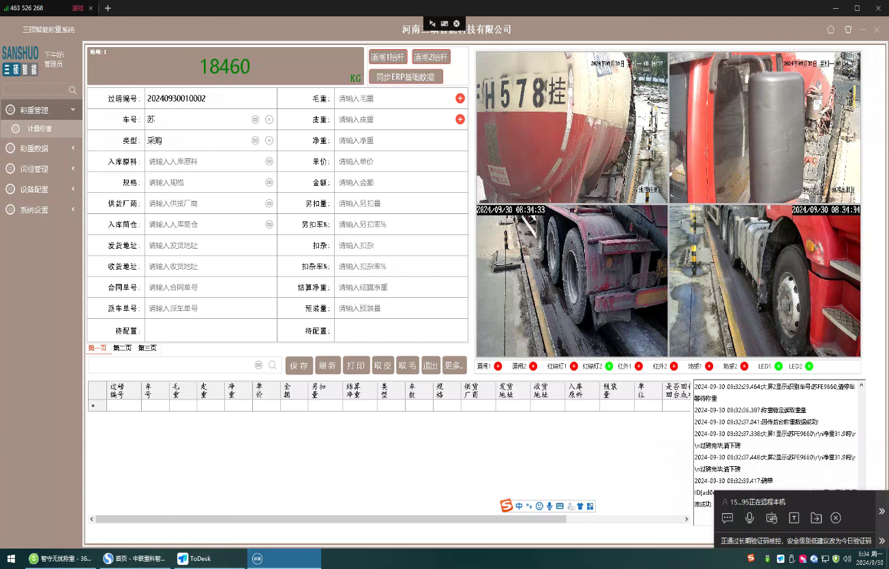Clear the 车号 field with its X icon

pos(269,119)
